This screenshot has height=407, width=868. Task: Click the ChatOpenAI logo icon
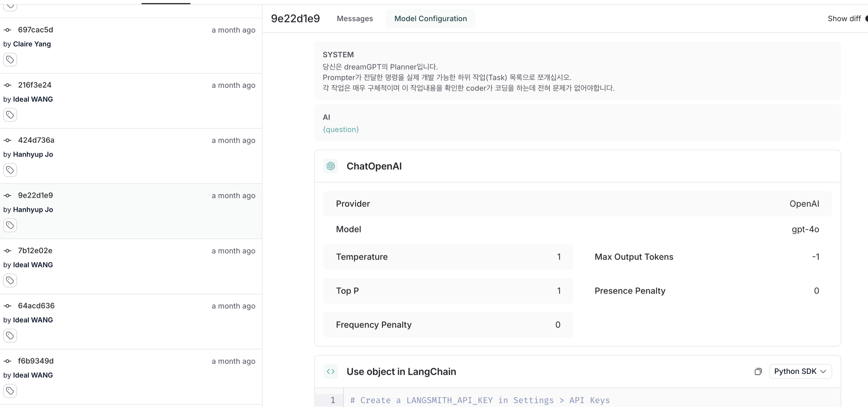(x=331, y=166)
